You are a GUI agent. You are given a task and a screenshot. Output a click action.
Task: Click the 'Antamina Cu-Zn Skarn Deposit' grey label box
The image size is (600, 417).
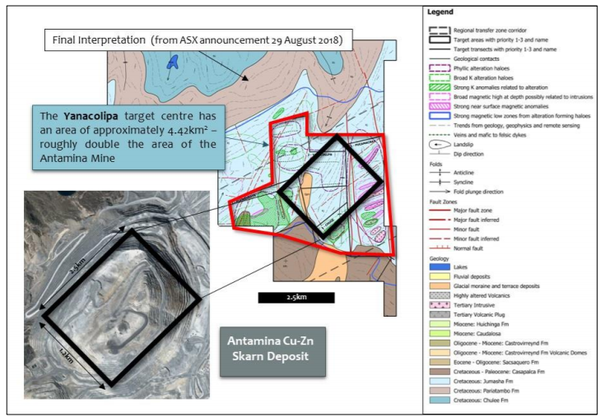[272, 352]
